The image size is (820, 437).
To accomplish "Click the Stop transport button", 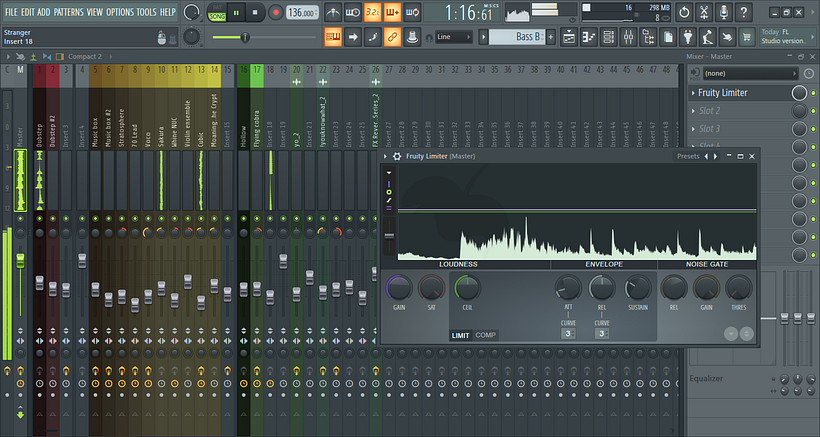I will [x=255, y=13].
